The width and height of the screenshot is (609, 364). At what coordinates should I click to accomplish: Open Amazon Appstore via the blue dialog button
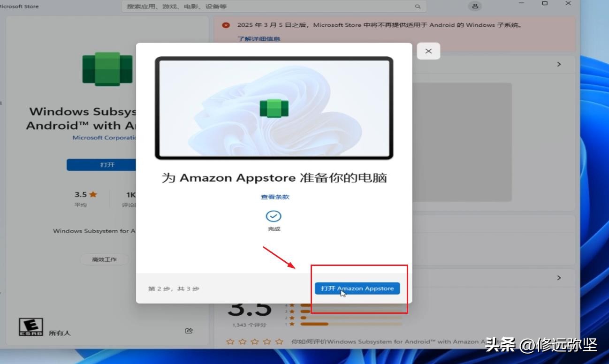pos(357,288)
